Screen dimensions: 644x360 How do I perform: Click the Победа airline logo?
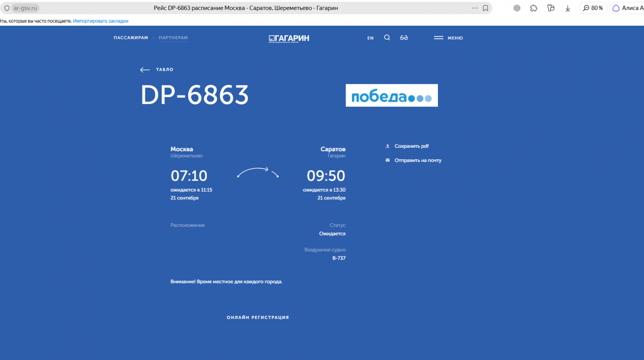tap(392, 95)
